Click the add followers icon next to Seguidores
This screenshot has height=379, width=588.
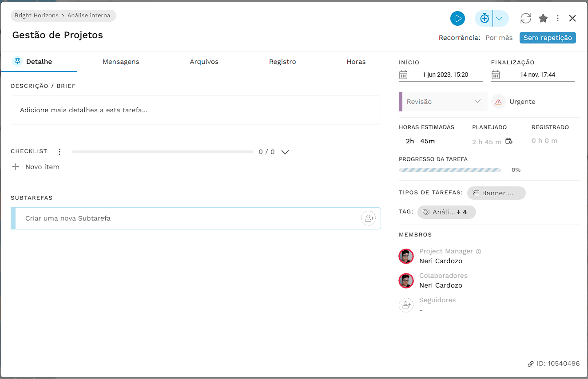(x=406, y=305)
